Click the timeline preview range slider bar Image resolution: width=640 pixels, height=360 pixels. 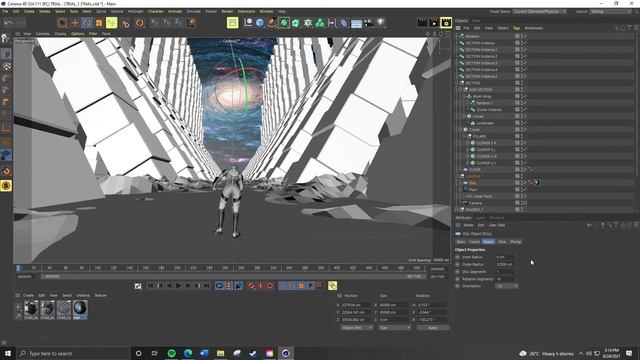pyautogui.click(x=233, y=277)
